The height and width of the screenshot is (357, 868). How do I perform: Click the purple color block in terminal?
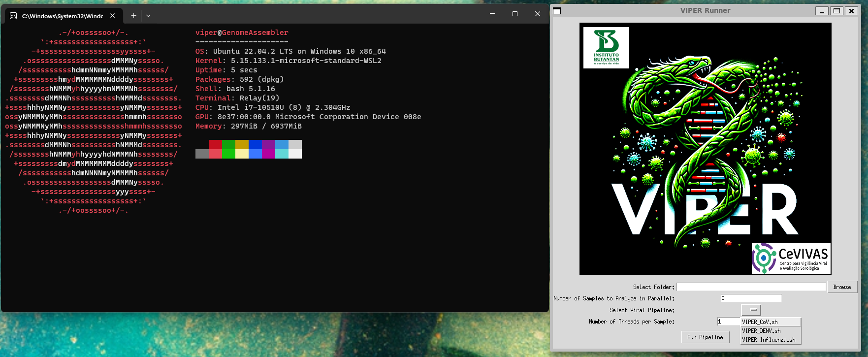tap(268, 144)
